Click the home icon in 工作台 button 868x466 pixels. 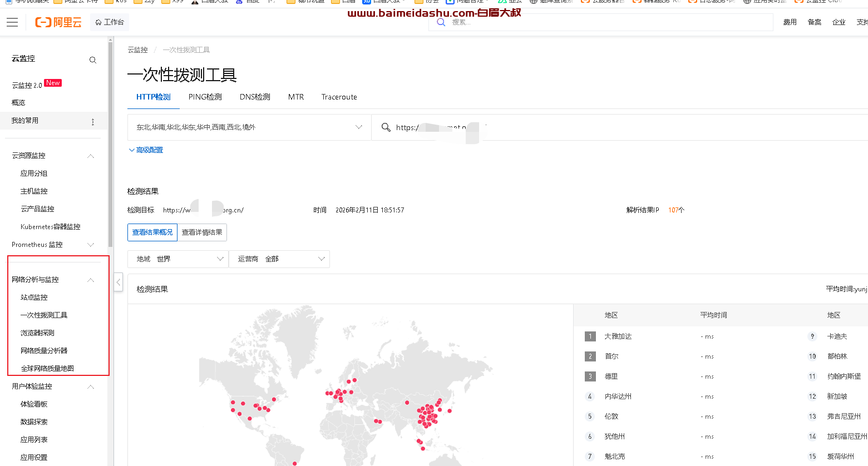(x=98, y=22)
